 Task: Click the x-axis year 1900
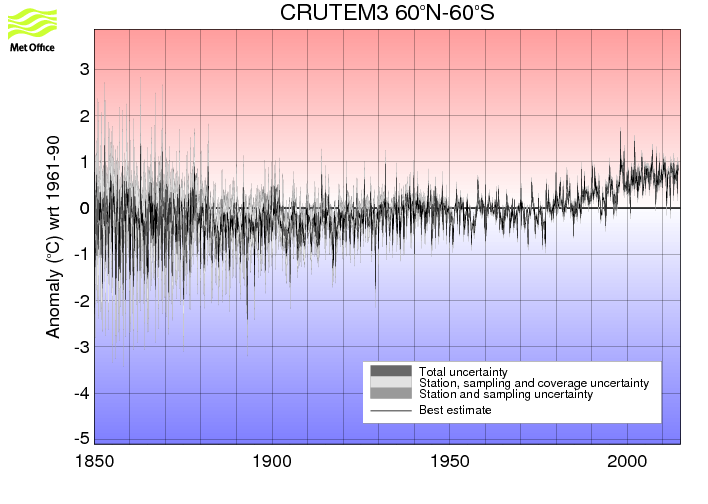click(x=272, y=462)
